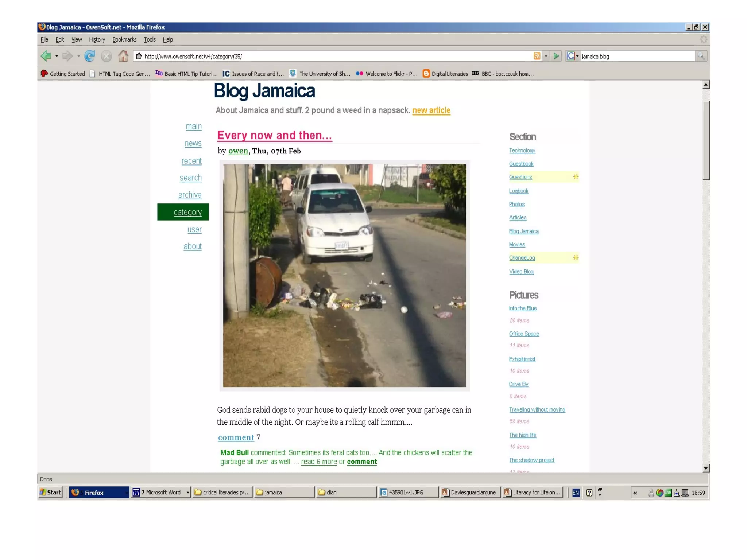Viewport: 747px width, 560px height.
Task: Open the Back history dropdown arrow
Action: (57, 56)
